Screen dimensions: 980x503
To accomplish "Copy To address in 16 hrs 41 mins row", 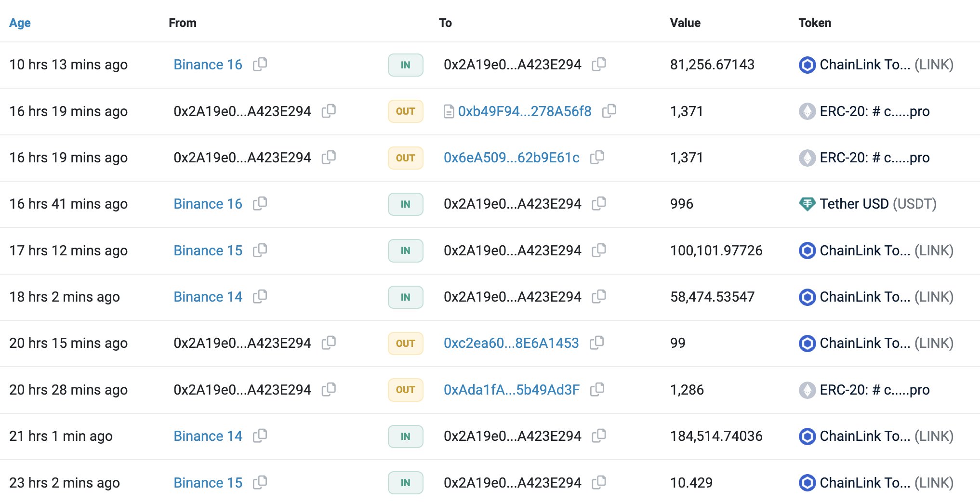I will 599,203.
